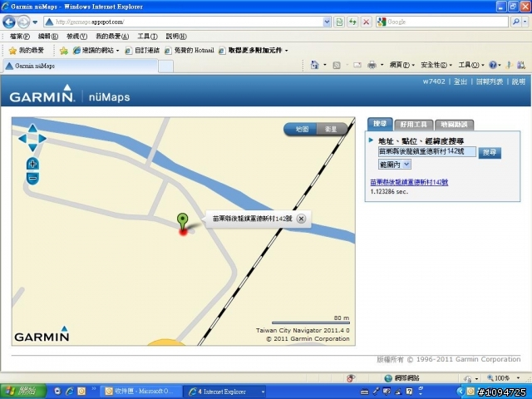Pan the map left with the arrow
This screenshot has width=532, height=399.
[x=22, y=139]
